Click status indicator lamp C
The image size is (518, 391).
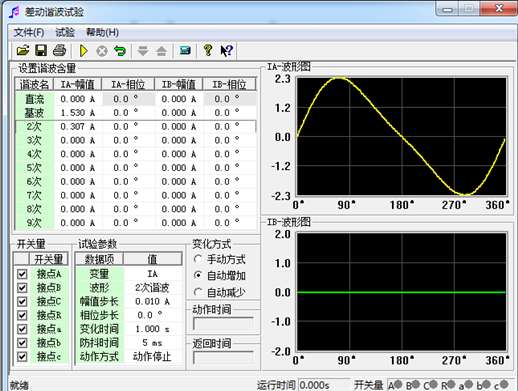point(433,384)
